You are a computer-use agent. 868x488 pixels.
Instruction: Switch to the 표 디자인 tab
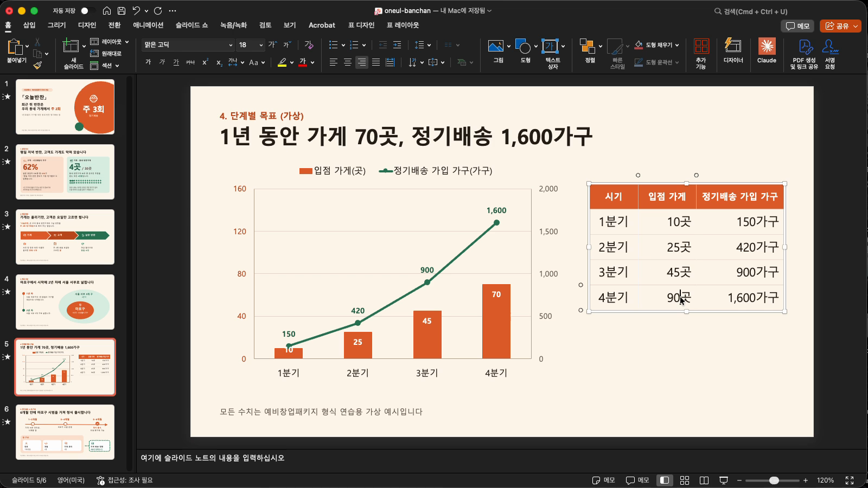[361, 25]
